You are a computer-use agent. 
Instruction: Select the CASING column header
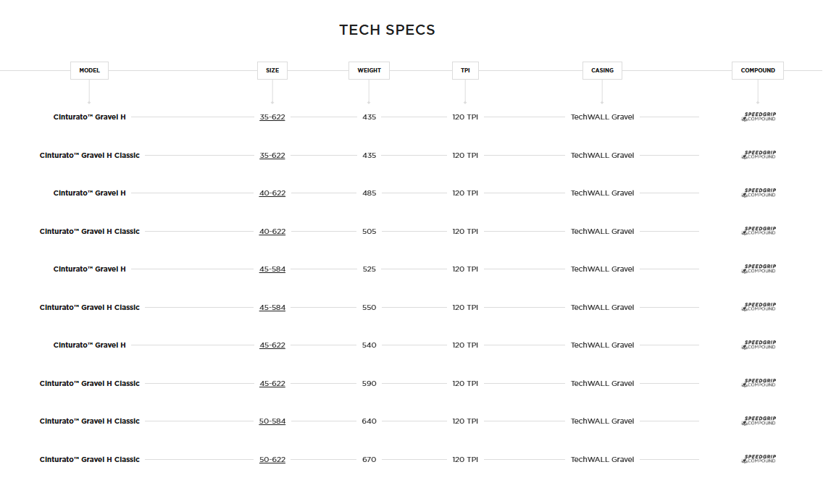(x=602, y=70)
